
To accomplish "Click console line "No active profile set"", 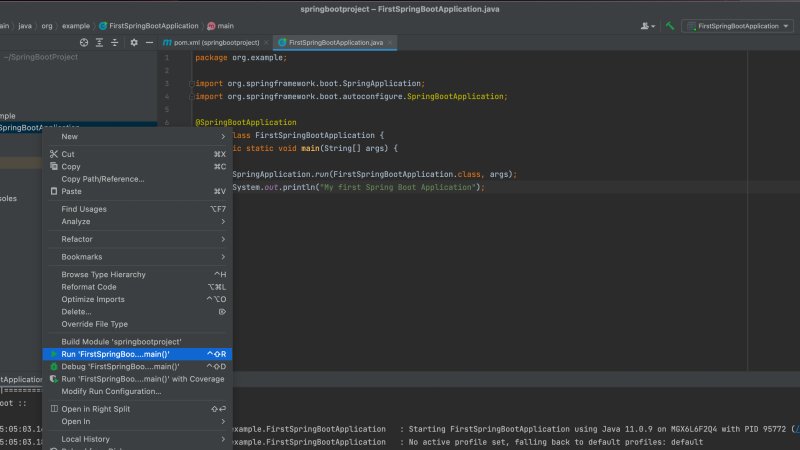I will pyautogui.click(x=556, y=442).
